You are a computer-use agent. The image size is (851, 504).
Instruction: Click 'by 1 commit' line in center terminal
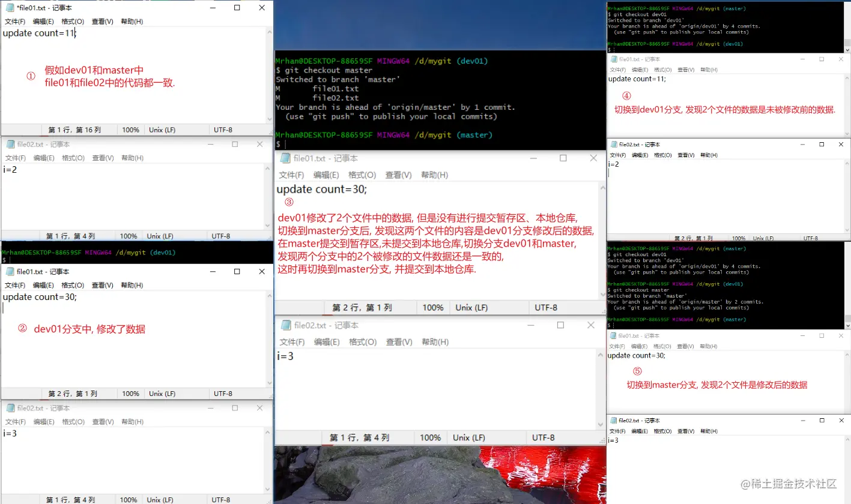point(395,107)
